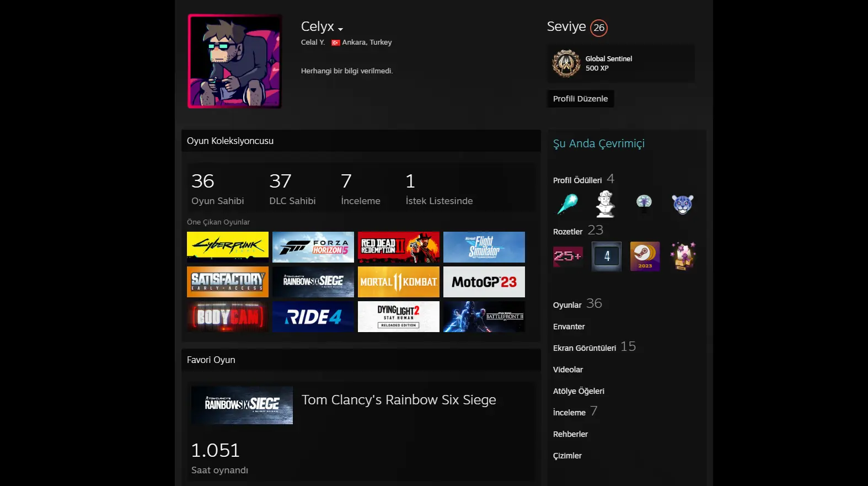Image resolution: width=868 pixels, height=486 pixels.
Task: Open the Mortal Kombat 11 game banner
Action: [x=399, y=282]
